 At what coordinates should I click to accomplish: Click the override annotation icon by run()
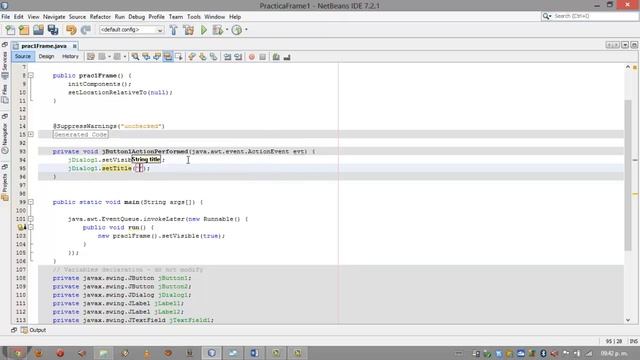click(x=21, y=227)
